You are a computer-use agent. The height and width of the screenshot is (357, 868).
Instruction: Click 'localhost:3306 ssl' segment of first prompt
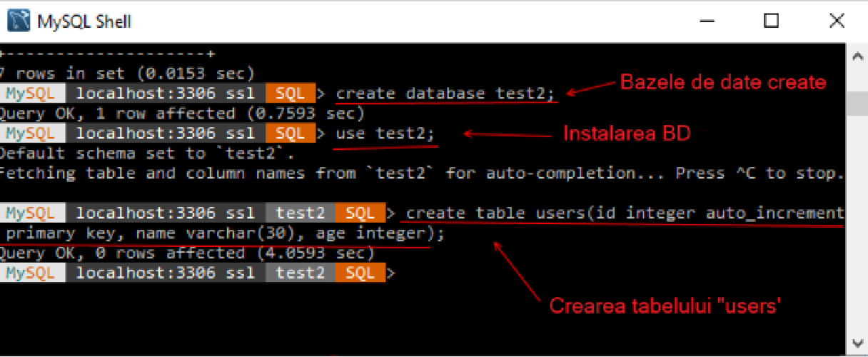pyautogui.click(x=166, y=94)
